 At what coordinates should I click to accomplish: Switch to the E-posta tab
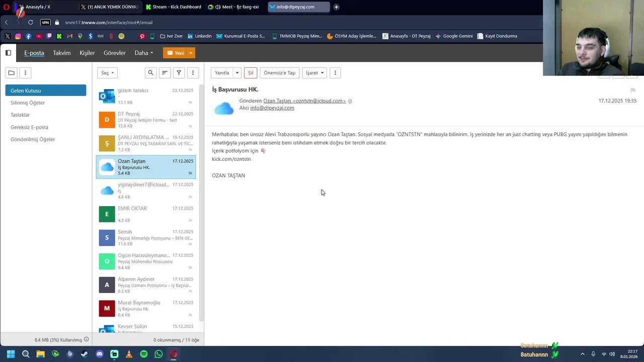coord(34,53)
